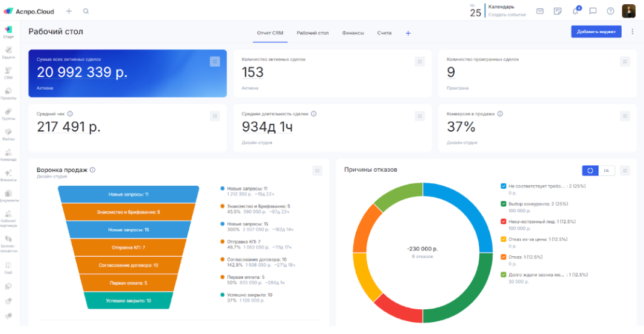This screenshot has width=644, height=334.
Task: Open notifications bell with badge 4
Action: click(x=576, y=11)
